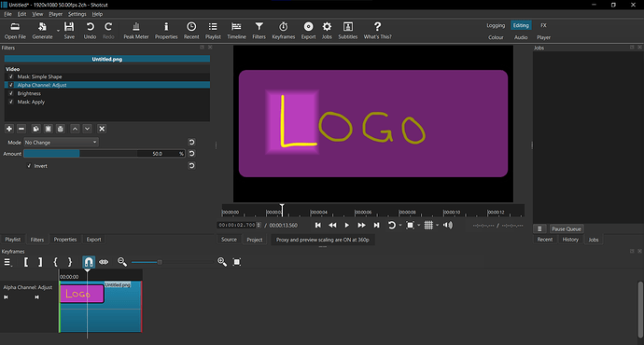Viewport: 644px width, 345px height.
Task: Toggle player loop button
Action: pos(391,226)
